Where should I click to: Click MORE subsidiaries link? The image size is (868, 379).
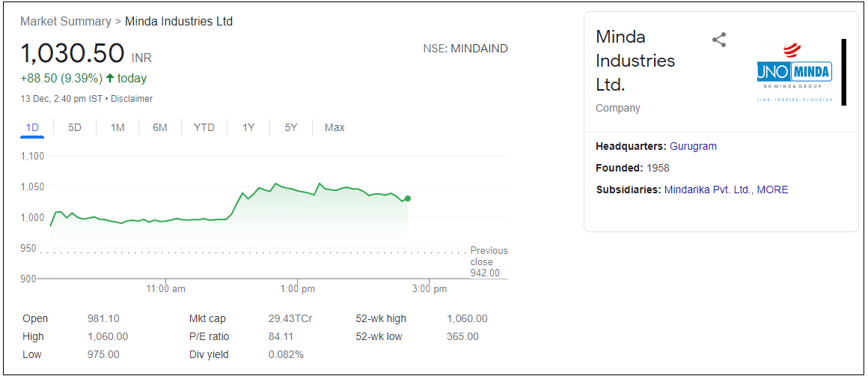tap(772, 189)
